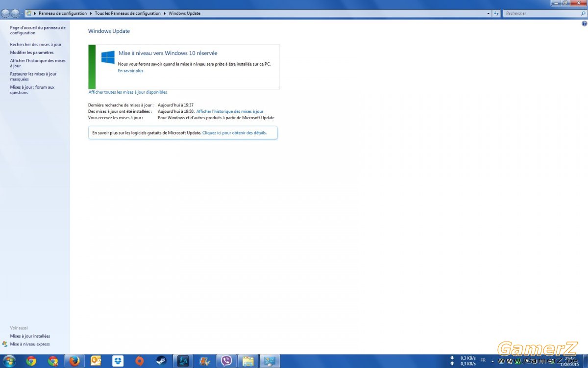Viewport: 588px width, 368px height.
Task: Click the Windows 10 logo
Action: pos(108,57)
